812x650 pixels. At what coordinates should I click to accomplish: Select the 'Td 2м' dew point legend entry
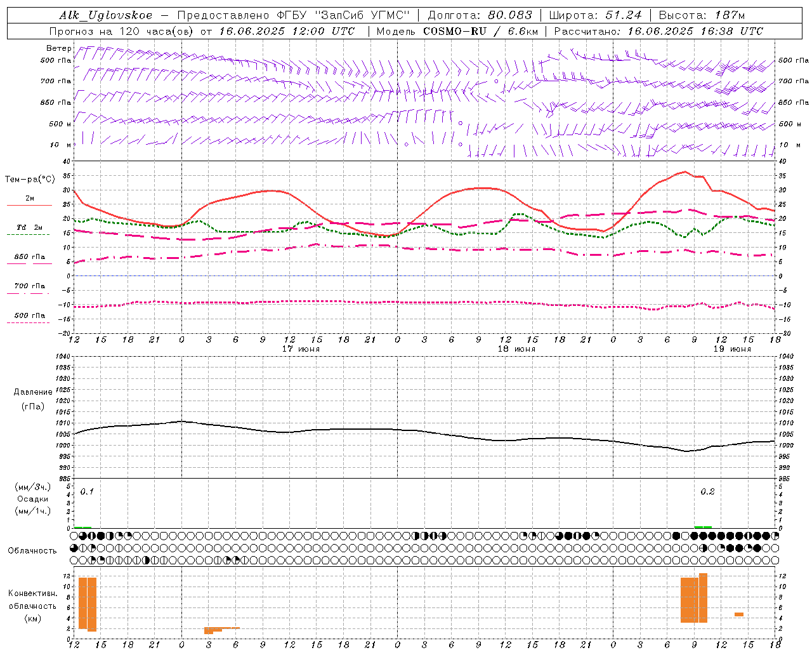point(29,227)
